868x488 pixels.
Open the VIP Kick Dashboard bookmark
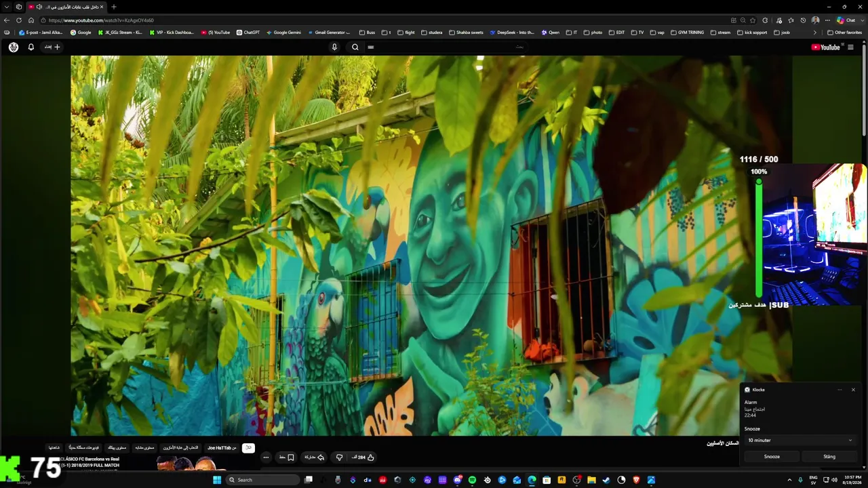[x=172, y=33]
